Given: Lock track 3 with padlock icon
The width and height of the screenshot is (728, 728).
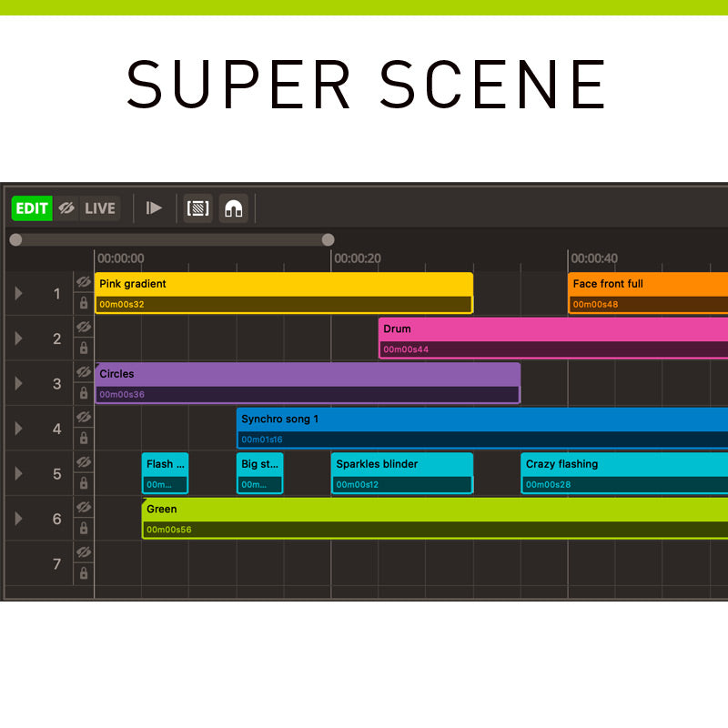Looking at the screenshot, I should (x=84, y=393).
